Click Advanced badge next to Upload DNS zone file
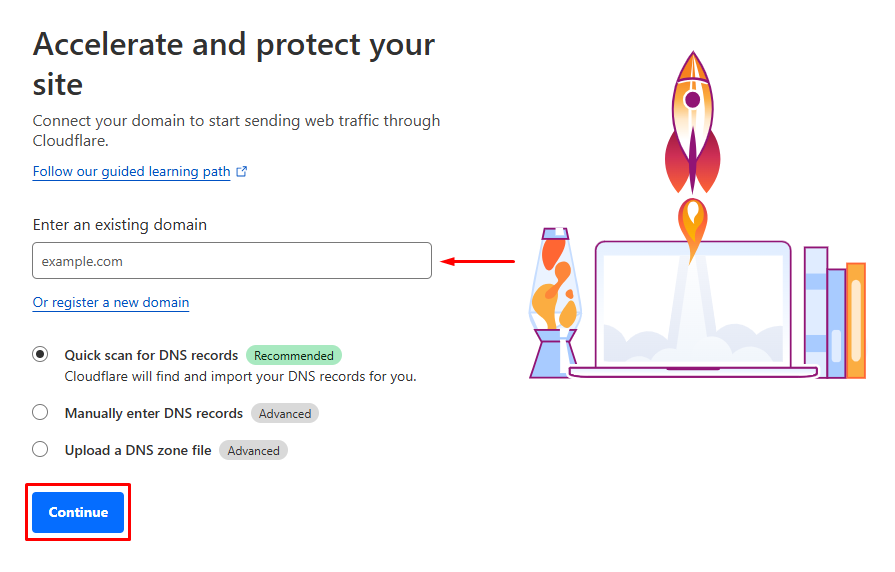The width and height of the screenshot is (895, 572). (253, 450)
